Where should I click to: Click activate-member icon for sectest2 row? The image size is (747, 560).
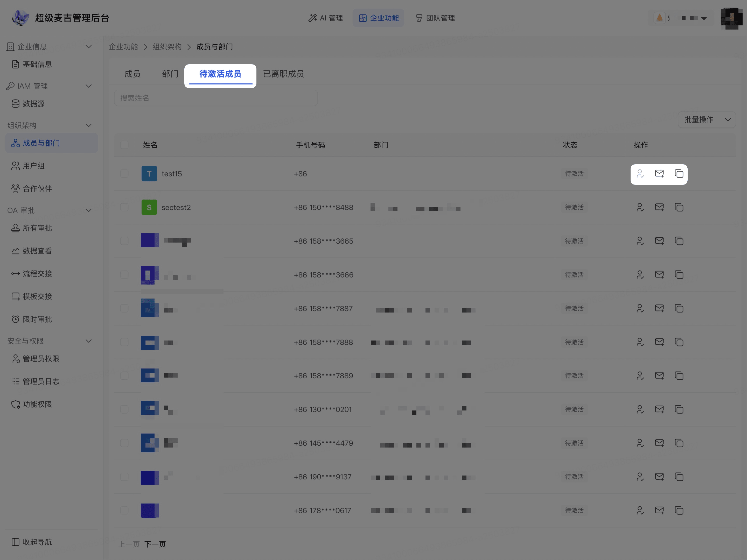tap(640, 207)
